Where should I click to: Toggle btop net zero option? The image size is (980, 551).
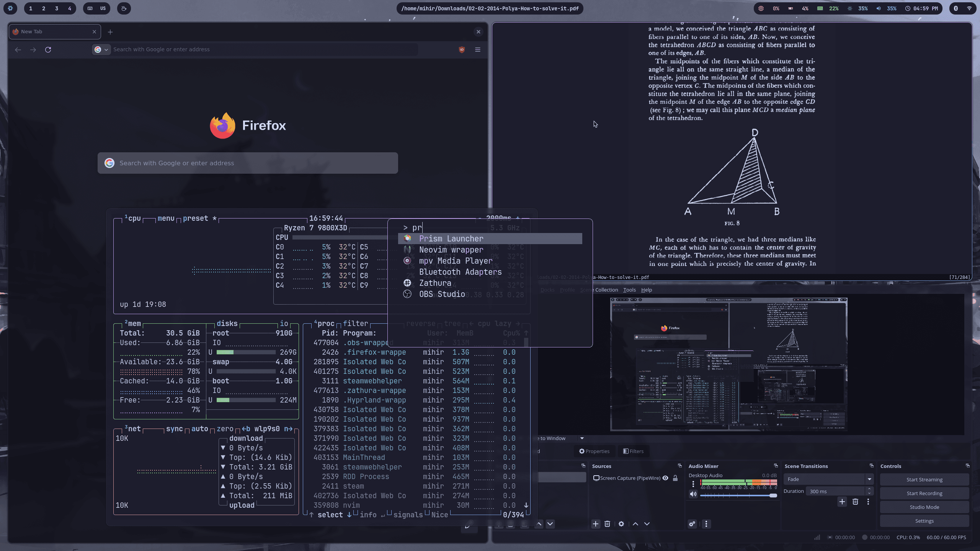click(x=225, y=429)
